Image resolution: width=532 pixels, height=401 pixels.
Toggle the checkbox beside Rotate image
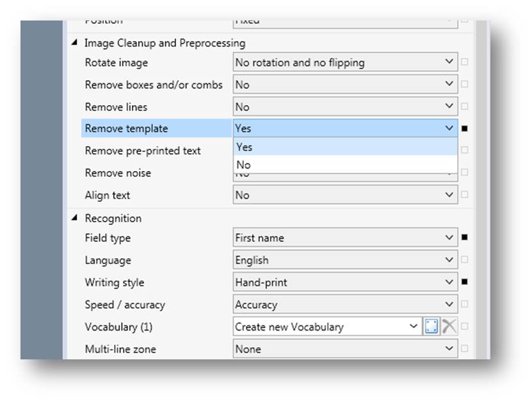[465, 63]
